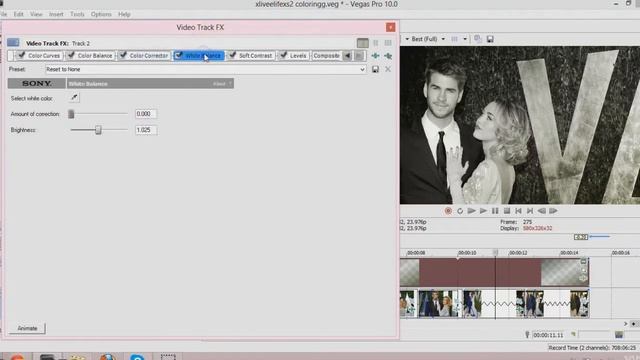Click the Amount of correction value field
Screen dimensions: 640x360
click(146, 114)
